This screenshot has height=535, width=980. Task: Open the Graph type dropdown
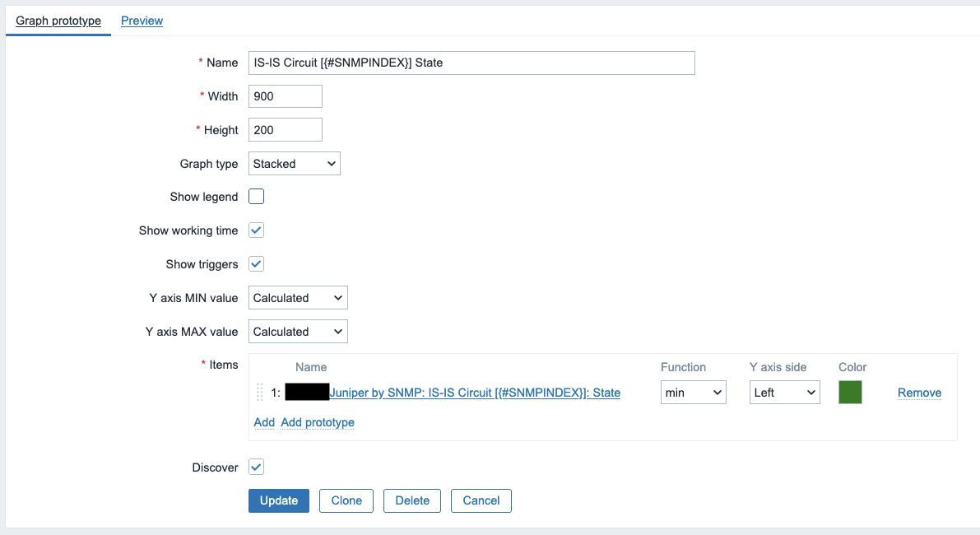295,164
